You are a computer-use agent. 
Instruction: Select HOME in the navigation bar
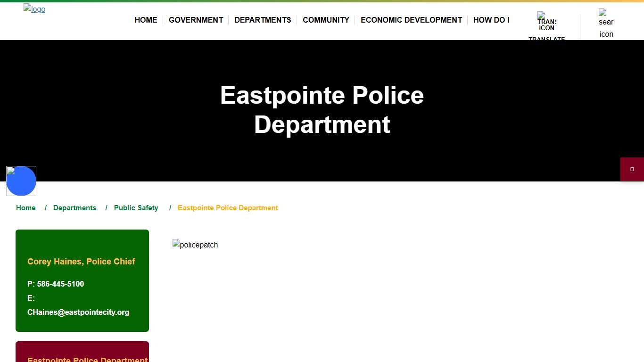[146, 20]
